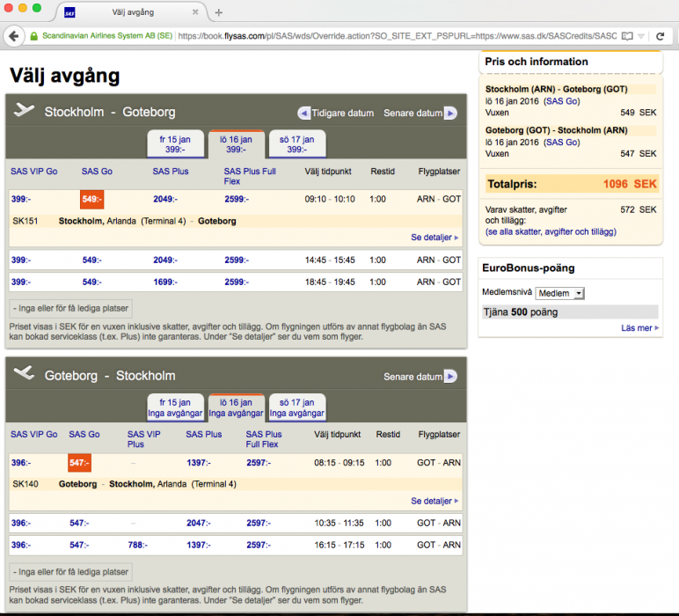Click SAS Go link under Stockholm - Goteborg price

click(562, 101)
